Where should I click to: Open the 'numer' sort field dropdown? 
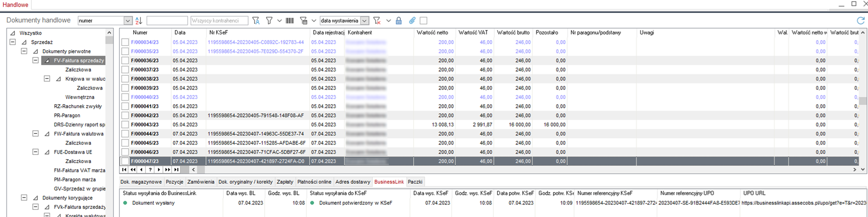click(128, 21)
